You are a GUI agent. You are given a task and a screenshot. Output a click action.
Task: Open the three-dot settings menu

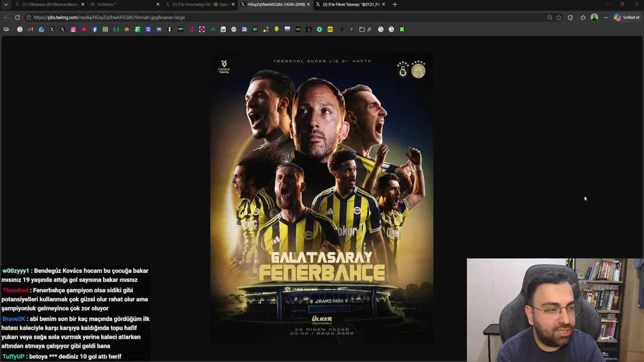coord(605,17)
